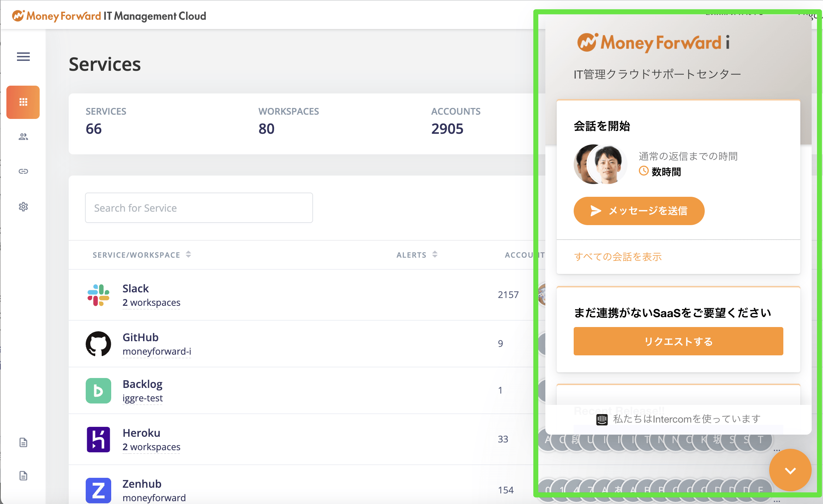The width and height of the screenshot is (823, 504).
Task: Click the SERVICES 66 summary value
Action: click(x=93, y=128)
